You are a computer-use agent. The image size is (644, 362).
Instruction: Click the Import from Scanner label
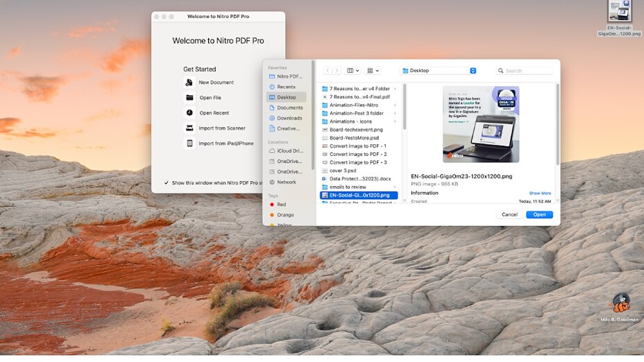pos(222,128)
